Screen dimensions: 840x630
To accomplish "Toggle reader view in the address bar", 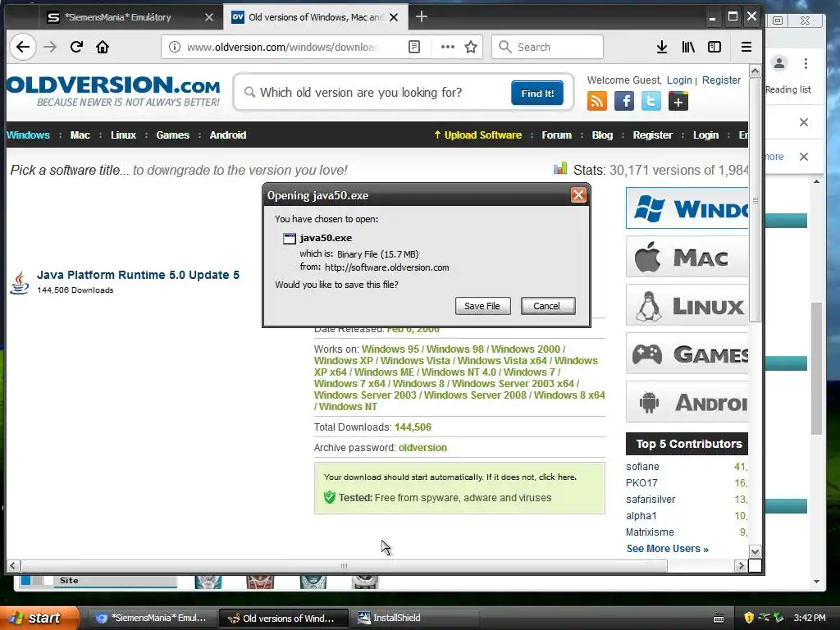I will tap(414, 47).
